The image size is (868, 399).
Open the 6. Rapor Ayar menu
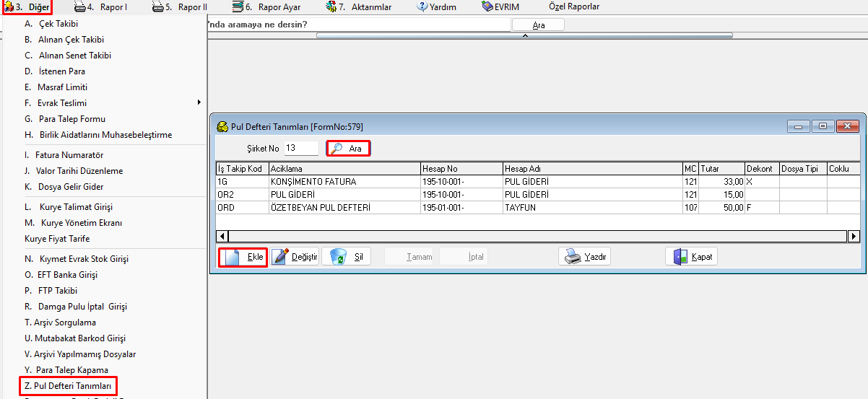tap(266, 7)
